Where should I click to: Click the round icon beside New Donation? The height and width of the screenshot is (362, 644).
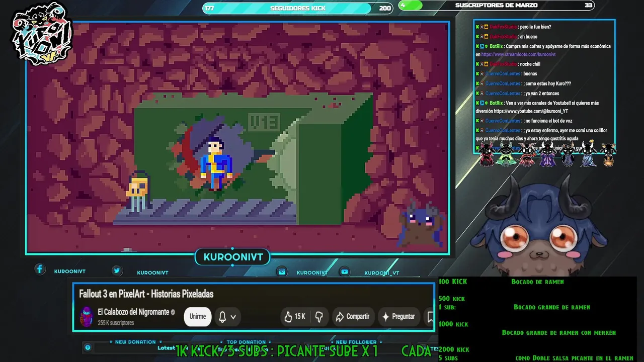point(88,347)
